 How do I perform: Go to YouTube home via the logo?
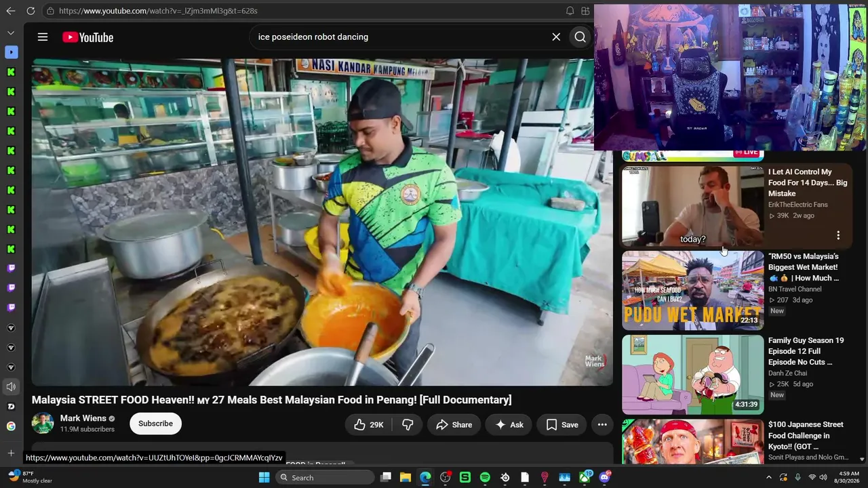coord(88,37)
